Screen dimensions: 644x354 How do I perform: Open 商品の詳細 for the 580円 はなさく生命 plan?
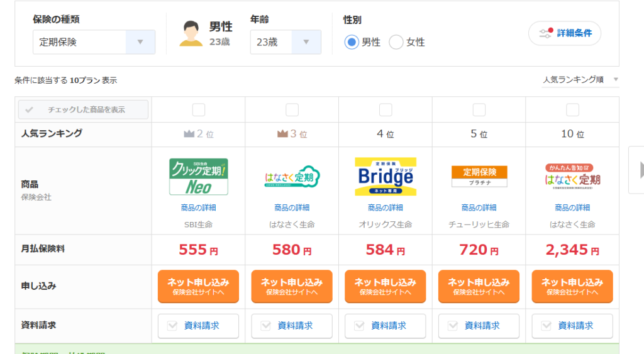click(x=292, y=207)
